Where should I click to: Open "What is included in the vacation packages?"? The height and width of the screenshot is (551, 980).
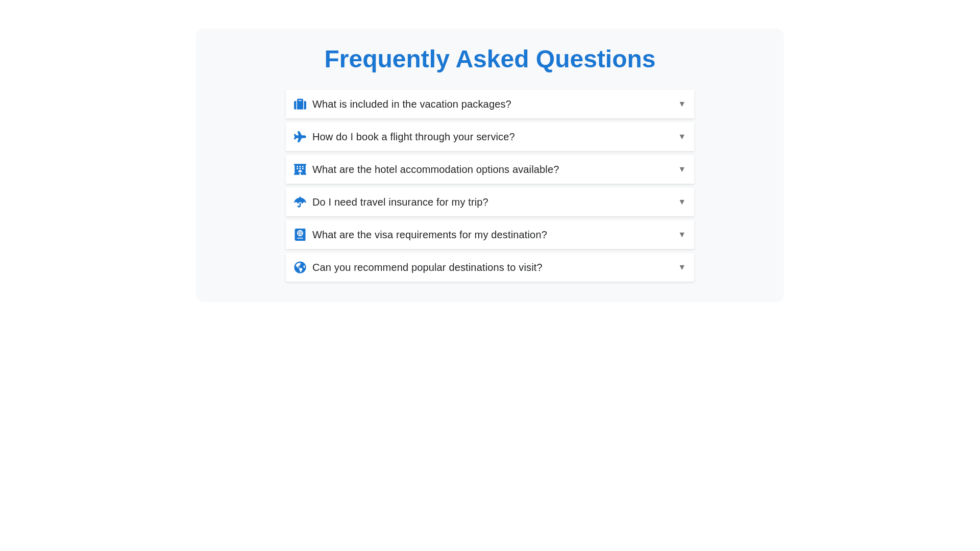[411, 104]
